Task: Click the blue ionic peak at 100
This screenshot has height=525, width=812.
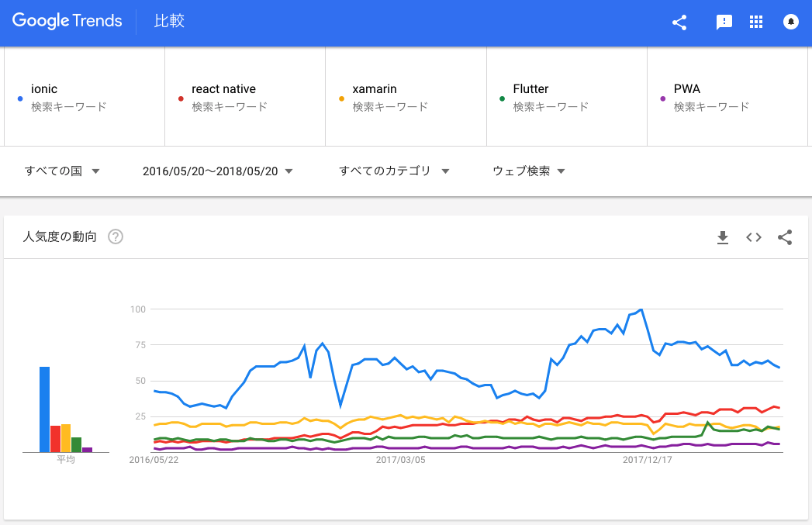Action: pyautogui.click(x=641, y=310)
